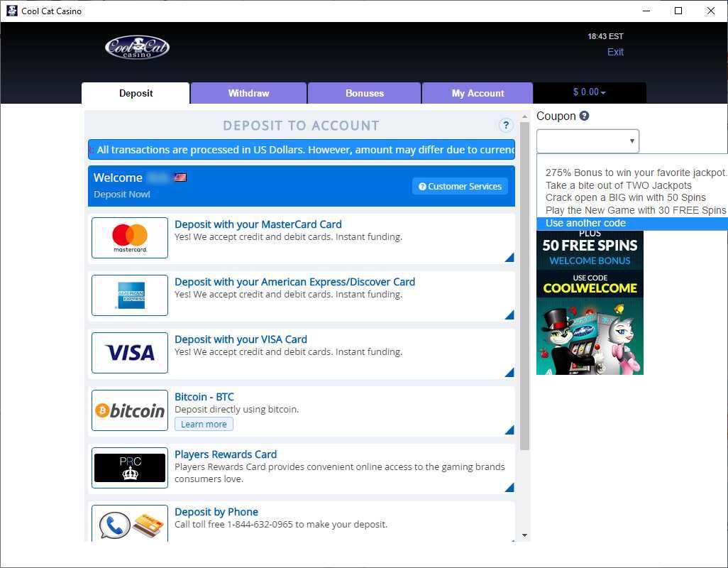
Task: Switch to the Withdraw tab
Action: click(x=248, y=93)
